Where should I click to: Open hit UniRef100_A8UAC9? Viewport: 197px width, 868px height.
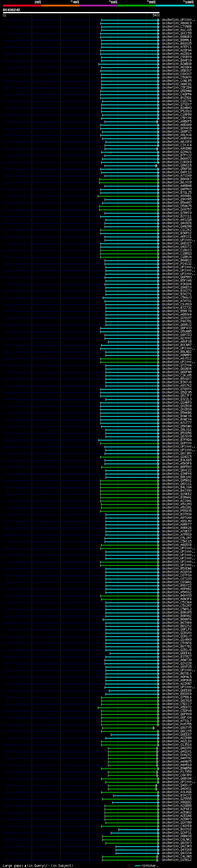click(177, 23)
